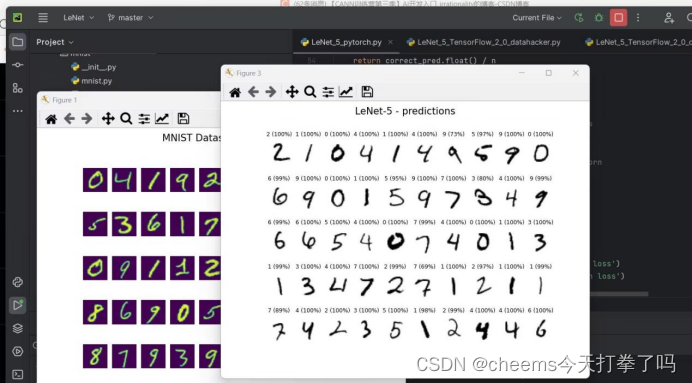Image resolution: width=692 pixels, height=383 pixels.
Task: Open the Structure tool window icon
Action: point(18,88)
